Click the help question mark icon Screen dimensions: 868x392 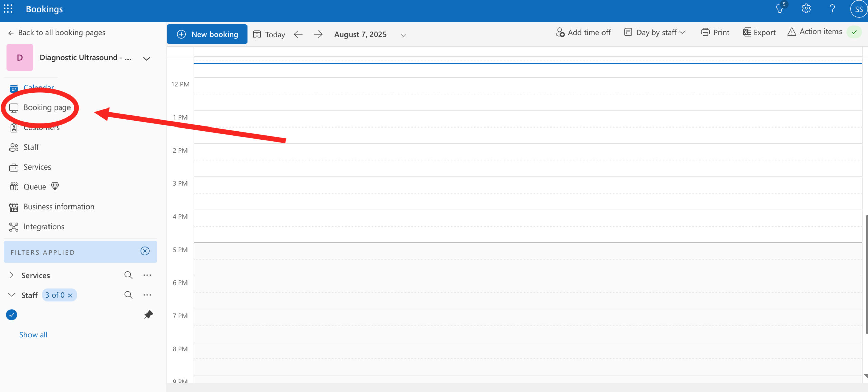pos(832,9)
